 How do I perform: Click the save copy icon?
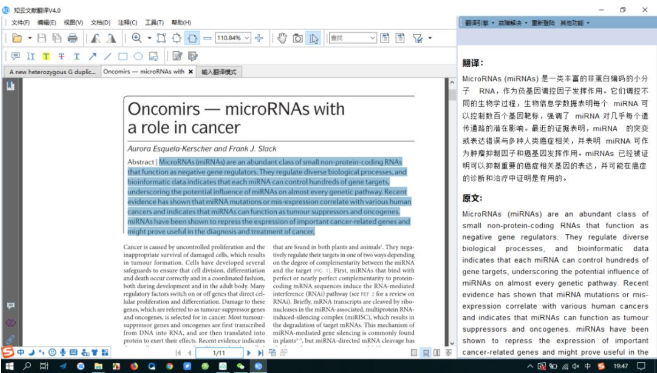click(57, 38)
